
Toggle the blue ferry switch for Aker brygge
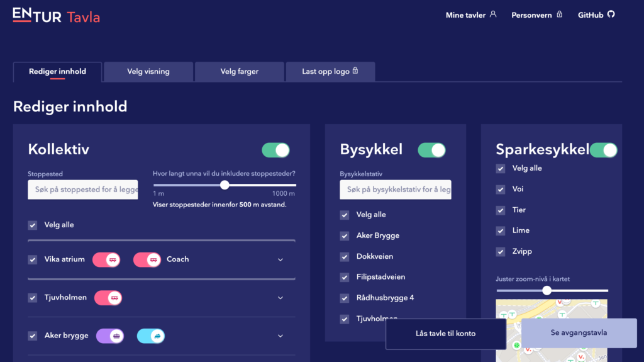tap(151, 336)
